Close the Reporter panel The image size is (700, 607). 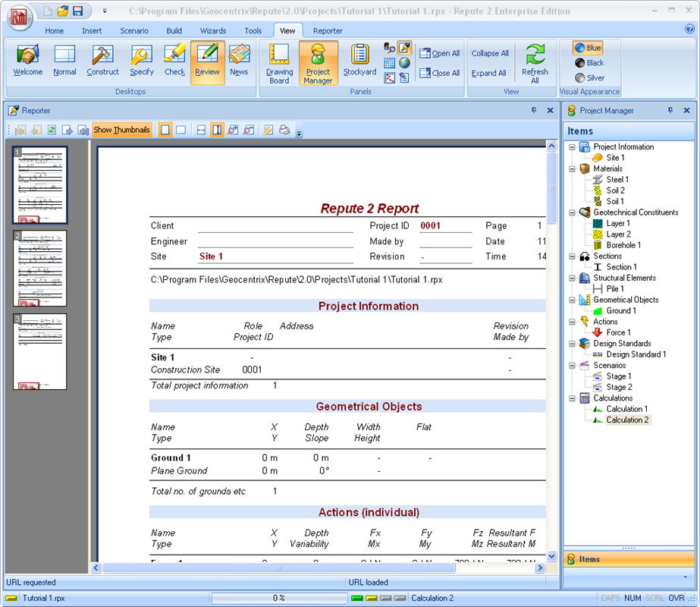coord(550,110)
